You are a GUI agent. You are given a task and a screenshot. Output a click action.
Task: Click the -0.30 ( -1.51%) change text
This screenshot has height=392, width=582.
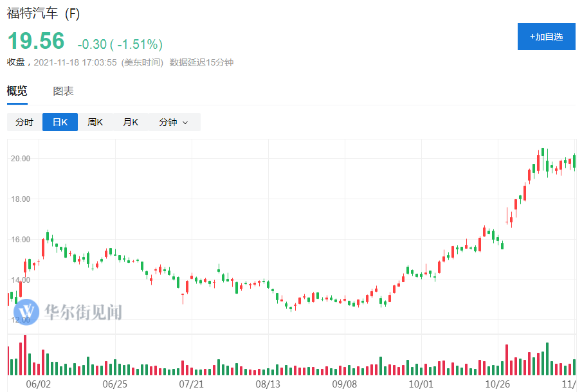[x=120, y=44]
